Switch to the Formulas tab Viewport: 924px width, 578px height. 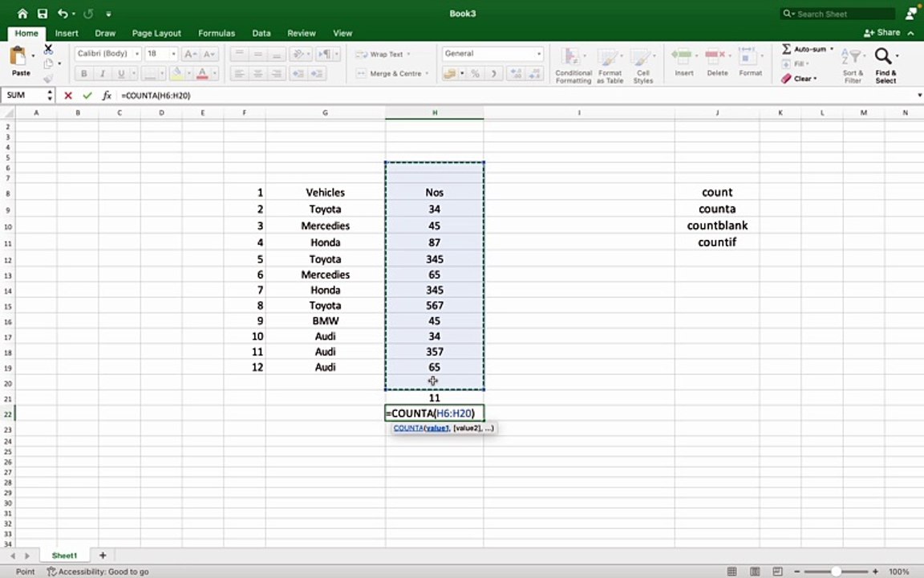click(x=217, y=33)
